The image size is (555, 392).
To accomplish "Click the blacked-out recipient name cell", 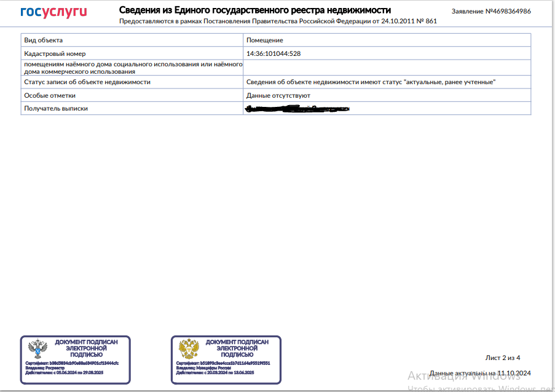I will [x=387, y=109].
